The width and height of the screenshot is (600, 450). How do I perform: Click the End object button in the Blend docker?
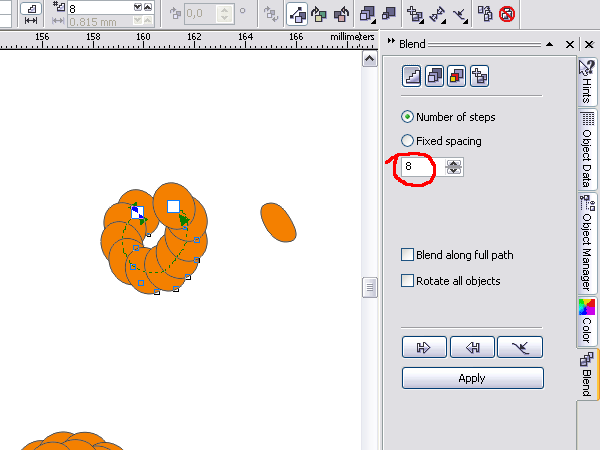(x=472, y=347)
